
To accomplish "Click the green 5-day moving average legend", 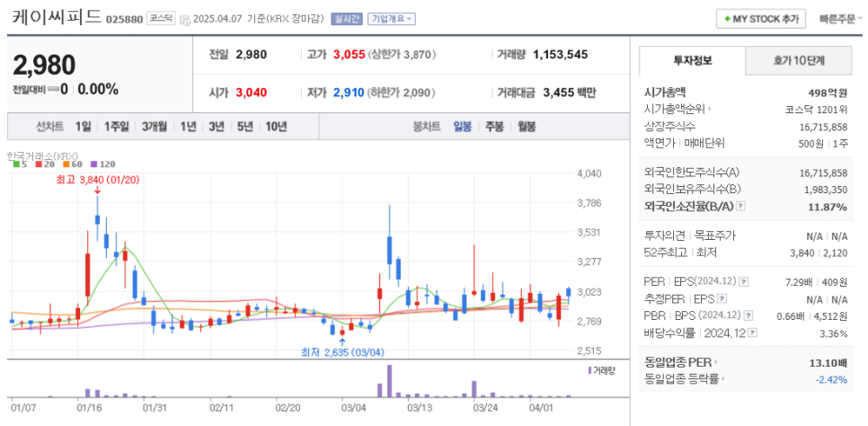I will coord(20,164).
